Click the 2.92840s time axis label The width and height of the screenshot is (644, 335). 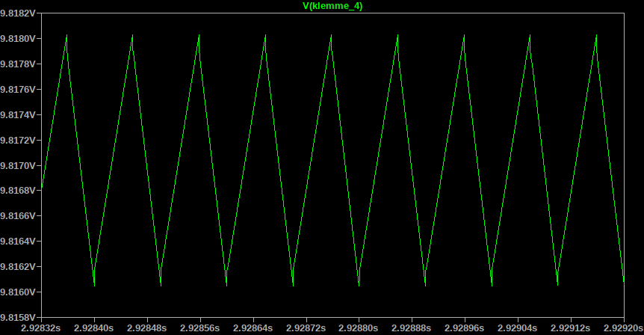pos(94,328)
